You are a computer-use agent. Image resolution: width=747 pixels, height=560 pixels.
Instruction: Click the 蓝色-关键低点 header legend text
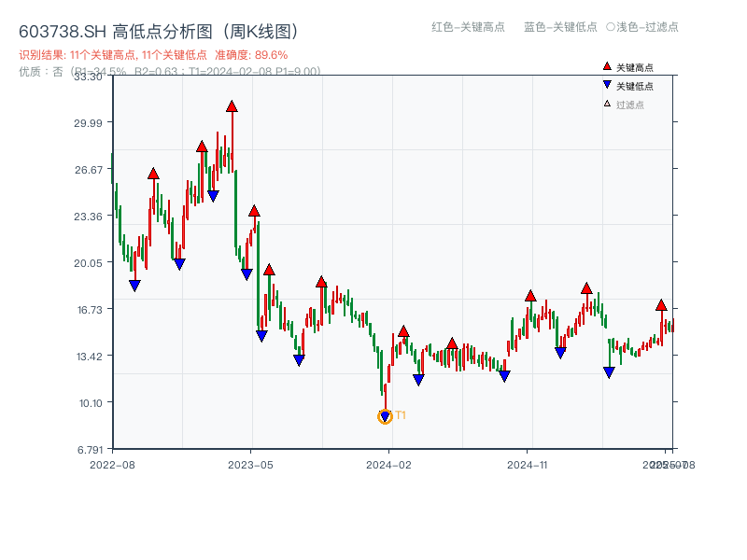[x=560, y=27]
